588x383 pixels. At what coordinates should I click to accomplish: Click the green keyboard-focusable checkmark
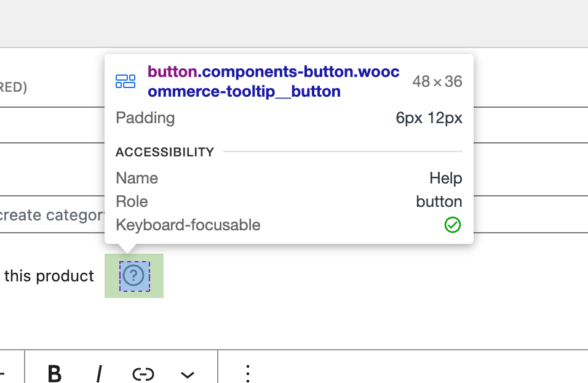453,225
